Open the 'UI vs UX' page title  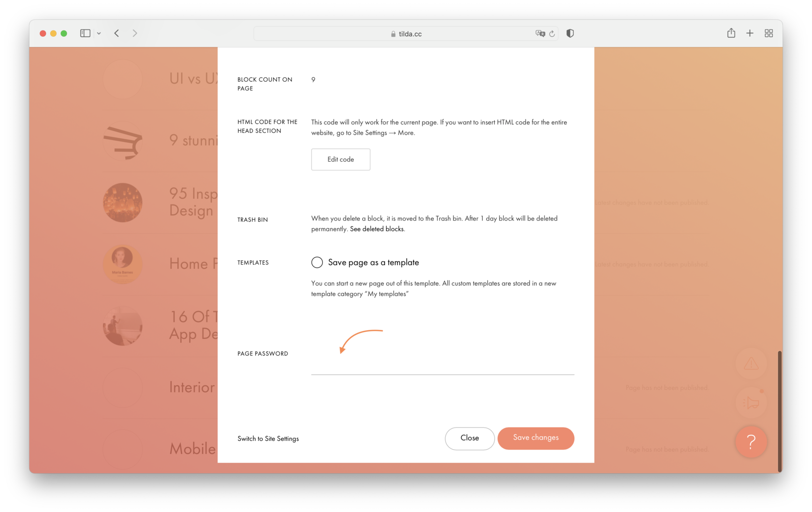click(193, 78)
